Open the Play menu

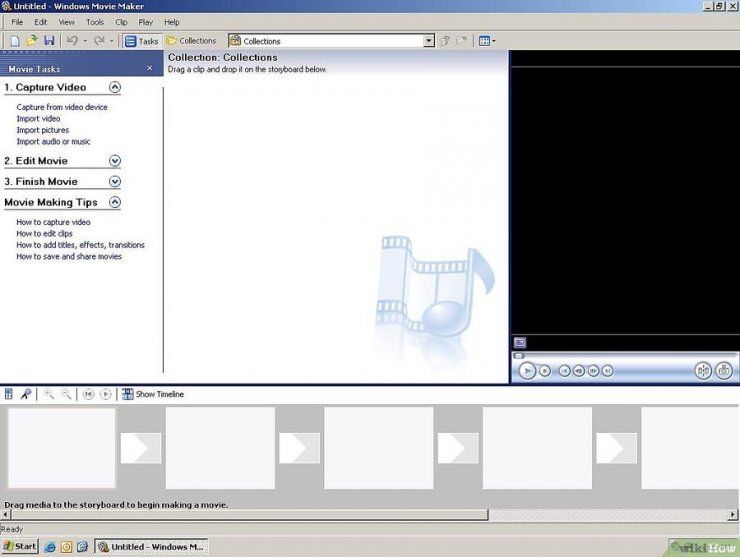point(145,22)
